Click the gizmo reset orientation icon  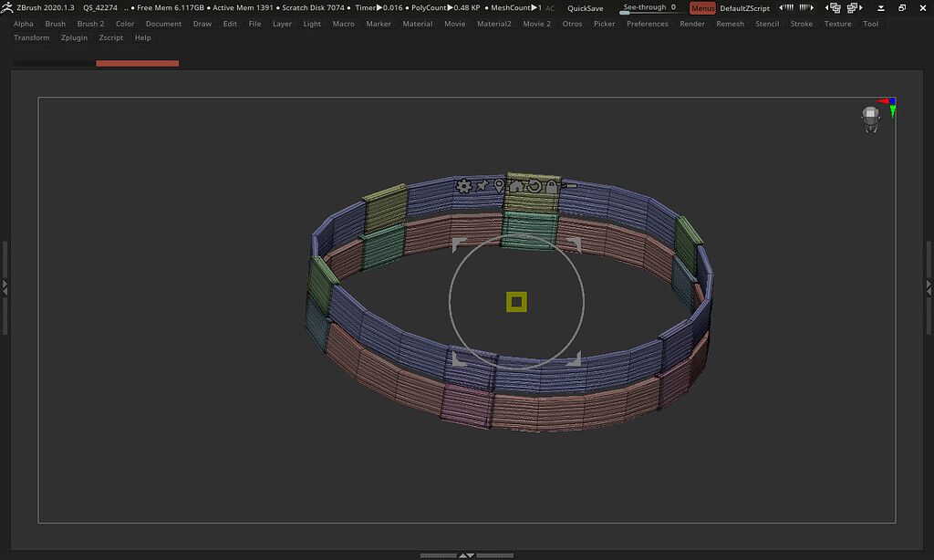click(534, 186)
